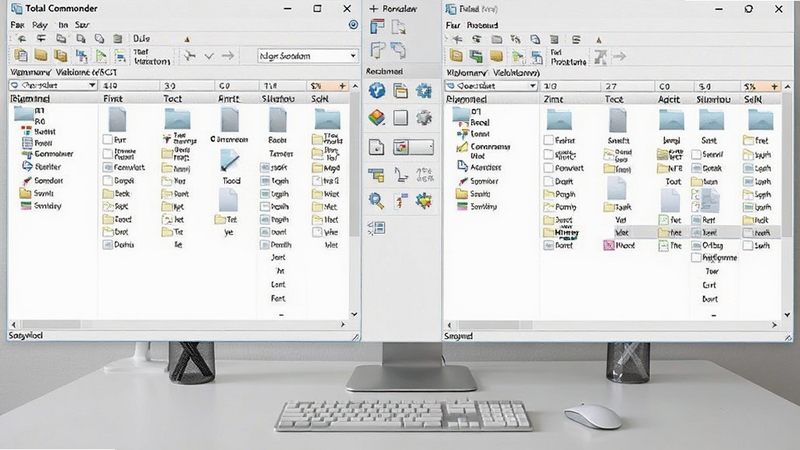Click the gray gear icon in center panel
800x450 pixels.
tap(424, 118)
